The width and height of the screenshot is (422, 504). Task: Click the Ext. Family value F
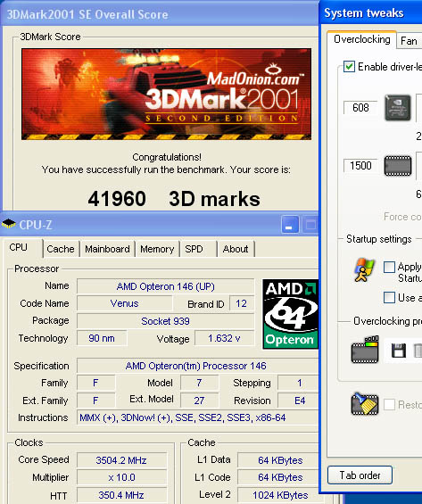tap(95, 401)
